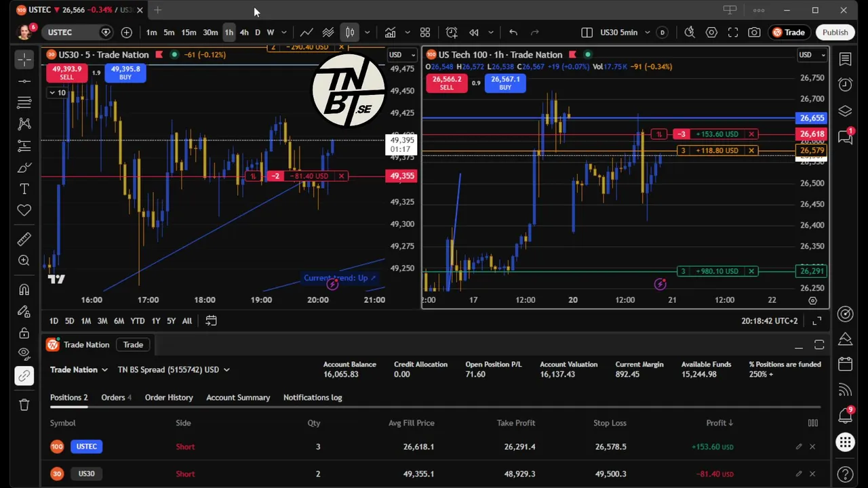Open the USD currency dropdown on US30 chart
This screenshot has width=868, height=488.
pos(403,55)
